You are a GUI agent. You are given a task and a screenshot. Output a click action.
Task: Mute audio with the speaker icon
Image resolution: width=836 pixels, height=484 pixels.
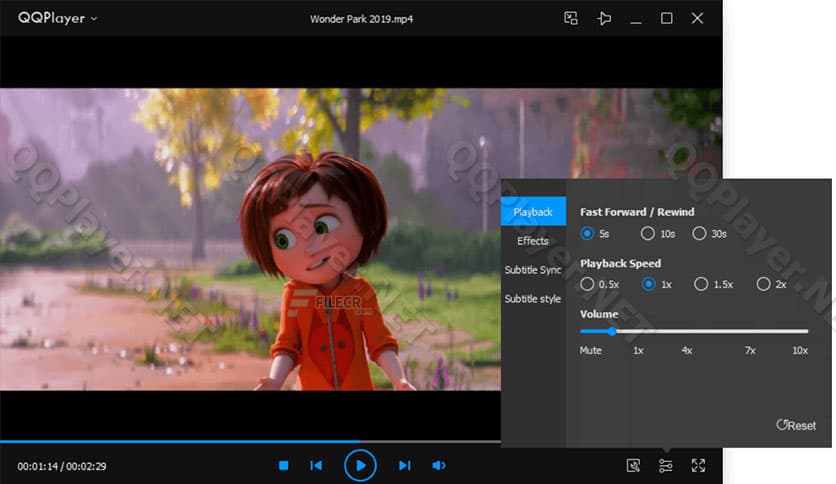coord(438,465)
